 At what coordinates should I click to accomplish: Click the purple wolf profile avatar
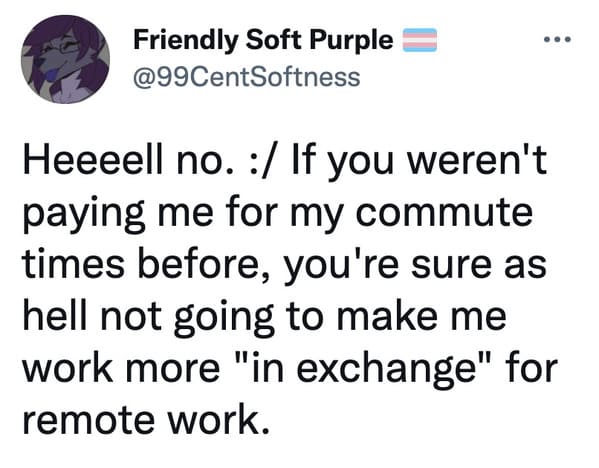click(x=65, y=59)
